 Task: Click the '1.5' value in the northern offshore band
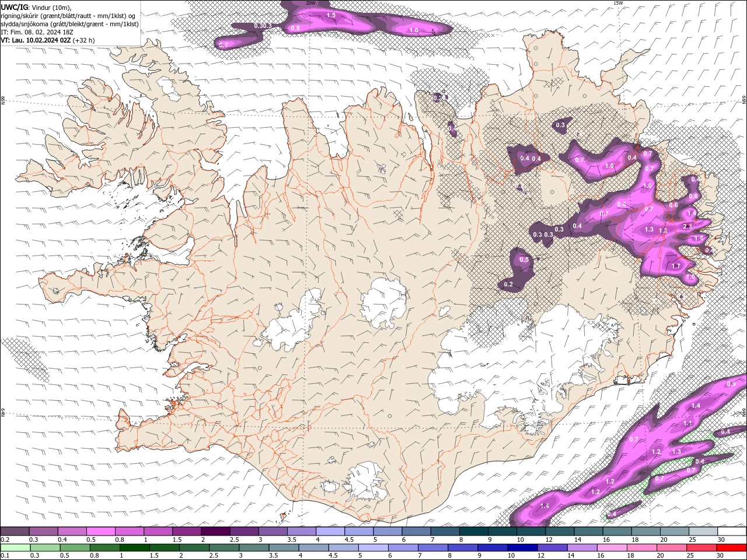click(331, 15)
